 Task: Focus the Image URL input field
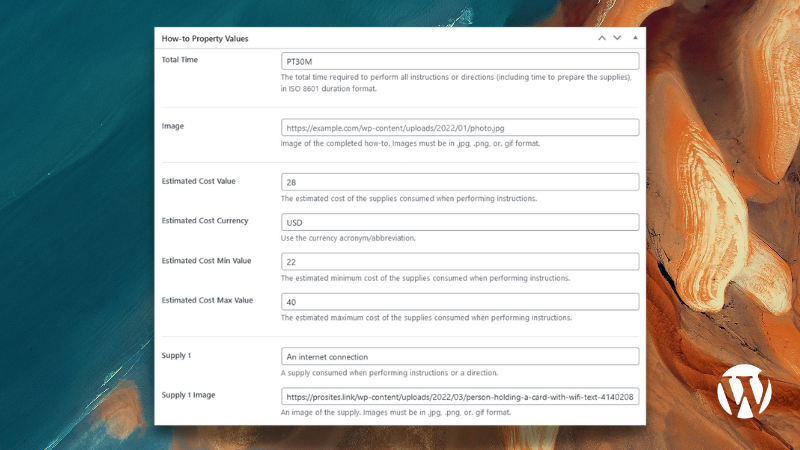pyautogui.click(x=460, y=128)
